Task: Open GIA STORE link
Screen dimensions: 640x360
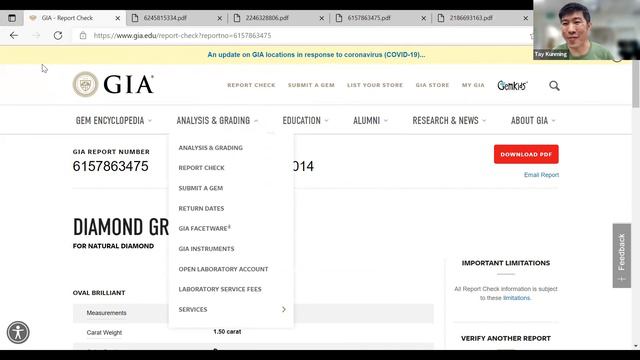Action: 432,85
